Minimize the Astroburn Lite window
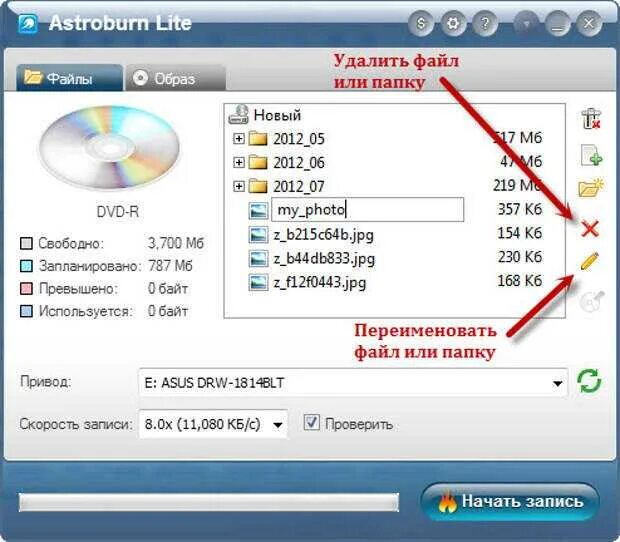The height and width of the screenshot is (542, 620). (x=558, y=23)
